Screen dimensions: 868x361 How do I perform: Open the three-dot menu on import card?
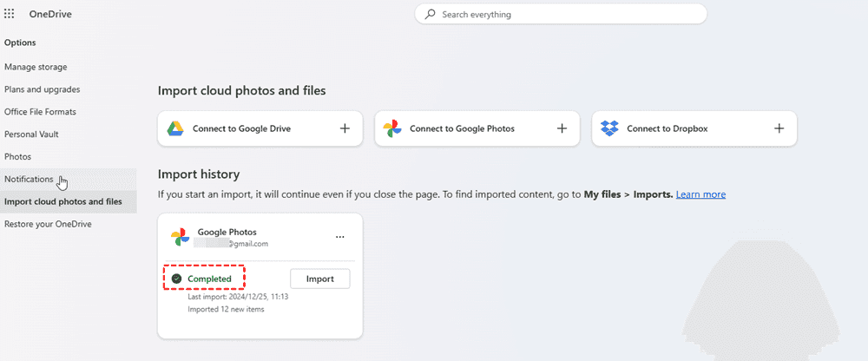pyautogui.click(x=339, y=237)
